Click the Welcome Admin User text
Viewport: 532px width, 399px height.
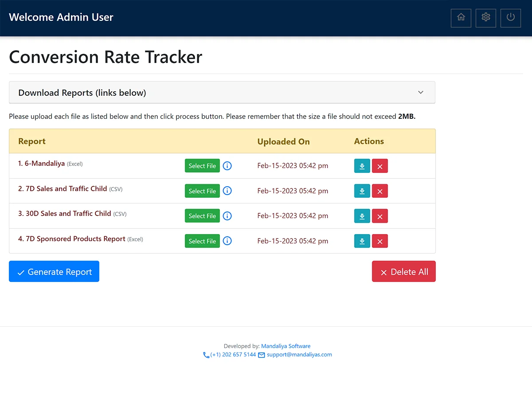[61, 17]
